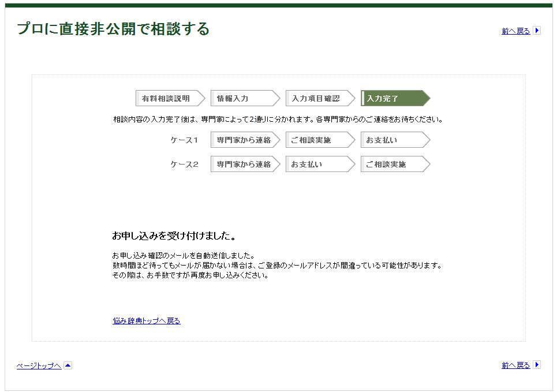The image size is (557, 392).
Task: Click the arrow icon beside bottom 前へ戻る
Action: pos(537,365)
